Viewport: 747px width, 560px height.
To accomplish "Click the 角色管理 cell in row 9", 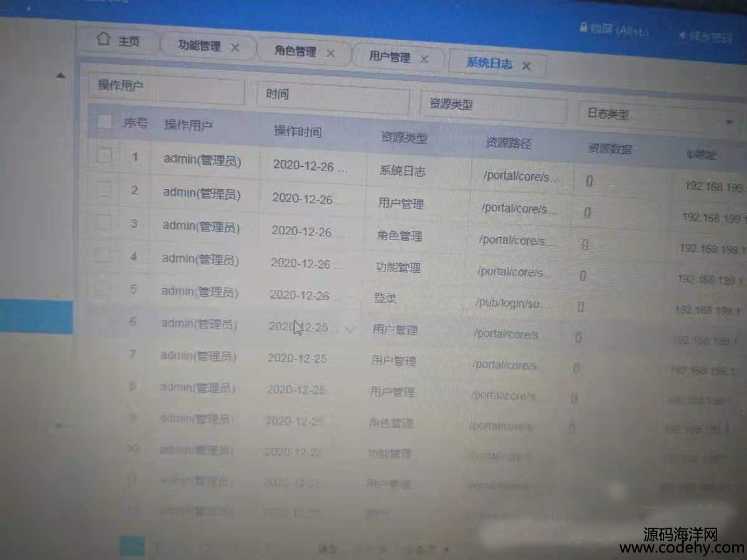I will 391,423.
